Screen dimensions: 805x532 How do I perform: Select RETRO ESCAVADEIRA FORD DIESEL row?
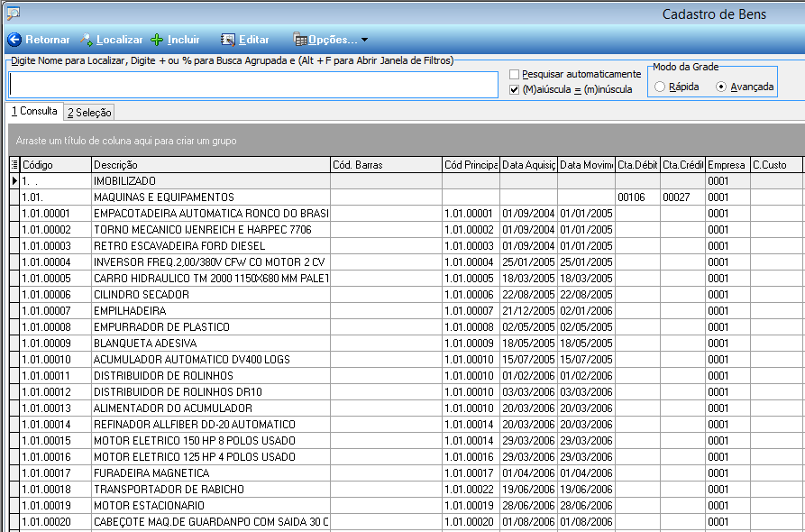407,246
